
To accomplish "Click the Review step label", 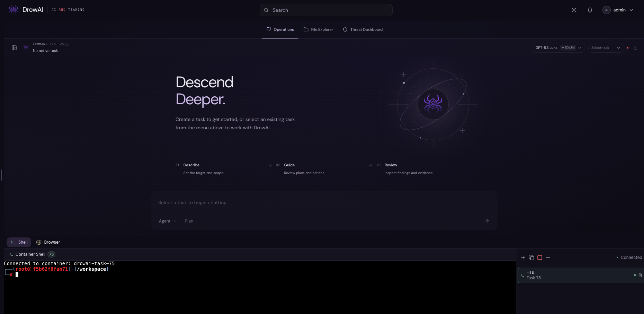I will coord(391,165).
